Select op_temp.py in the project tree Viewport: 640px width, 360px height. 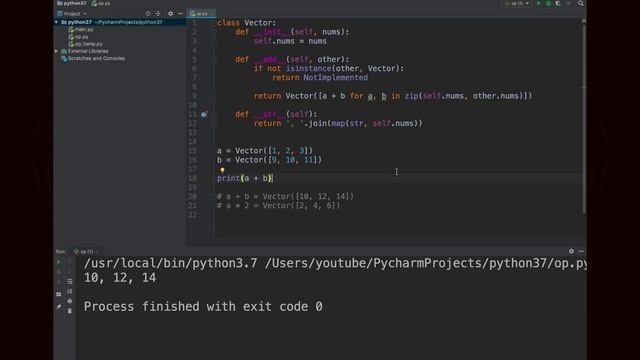(x=85, y=44)
